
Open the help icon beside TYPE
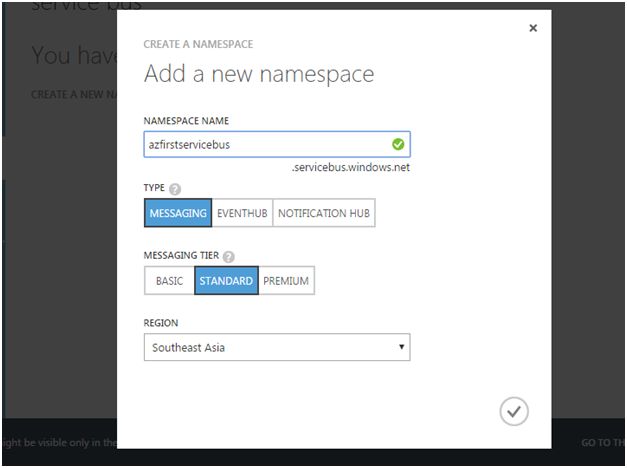175,189
